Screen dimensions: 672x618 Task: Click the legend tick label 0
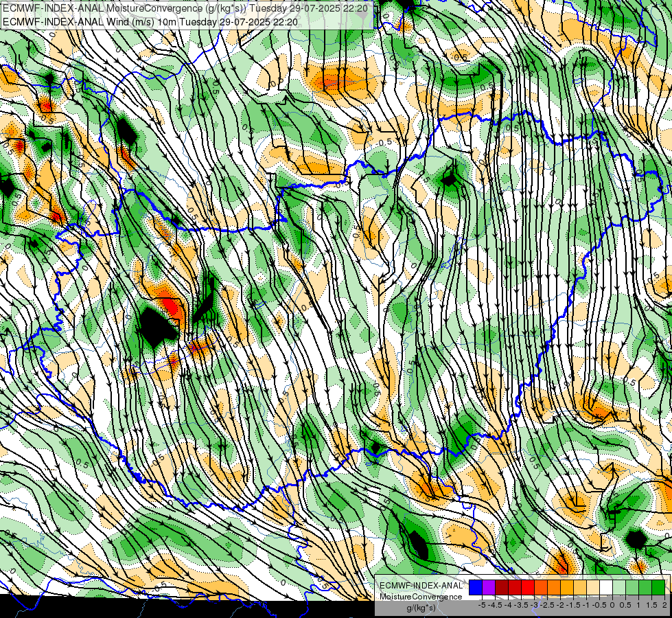[x=612, y=605]
